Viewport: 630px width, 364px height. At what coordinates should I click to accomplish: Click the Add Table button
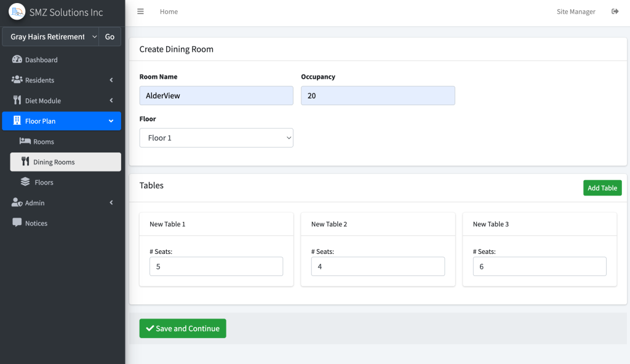point(602,188)
